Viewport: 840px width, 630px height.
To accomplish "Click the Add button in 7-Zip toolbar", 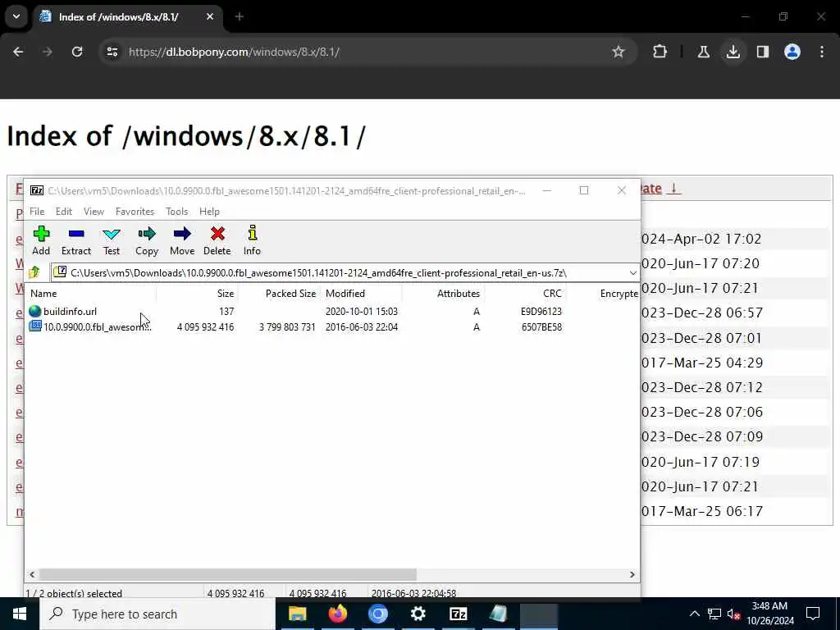I will pos(41,240).
